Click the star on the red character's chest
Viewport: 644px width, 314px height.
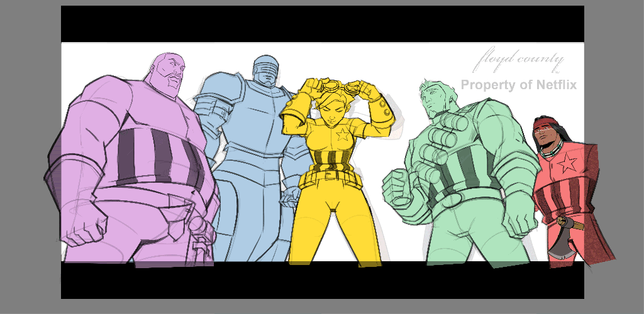tap(568, 163)
